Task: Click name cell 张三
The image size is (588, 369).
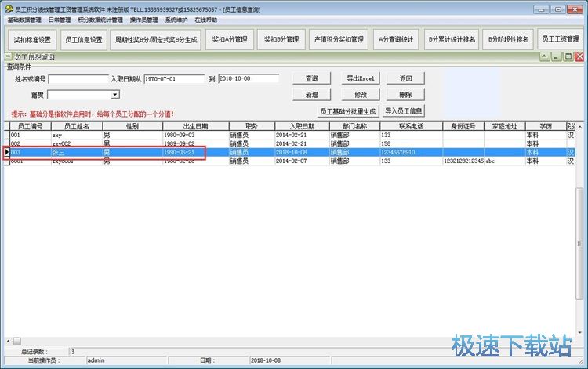Action: (77, 152)
